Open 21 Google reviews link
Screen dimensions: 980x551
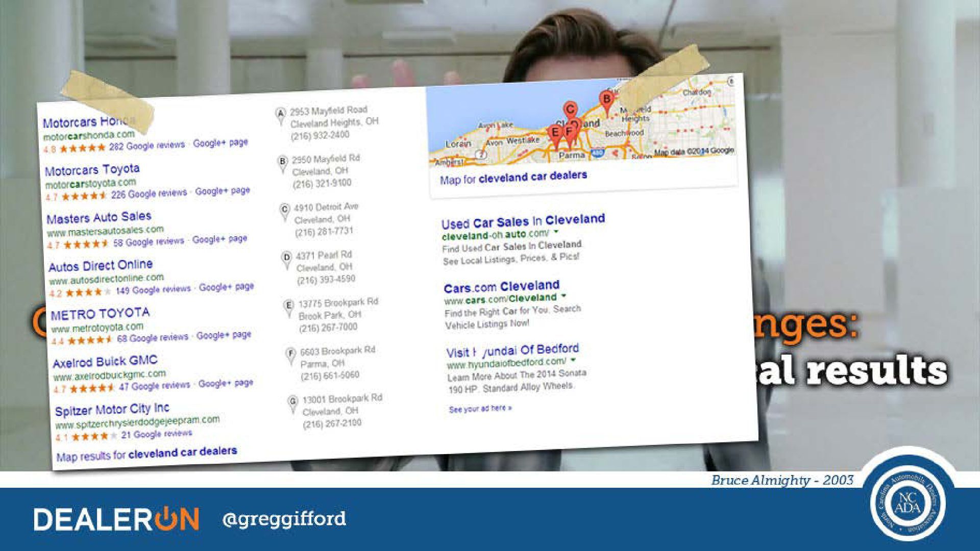(156, 434)
